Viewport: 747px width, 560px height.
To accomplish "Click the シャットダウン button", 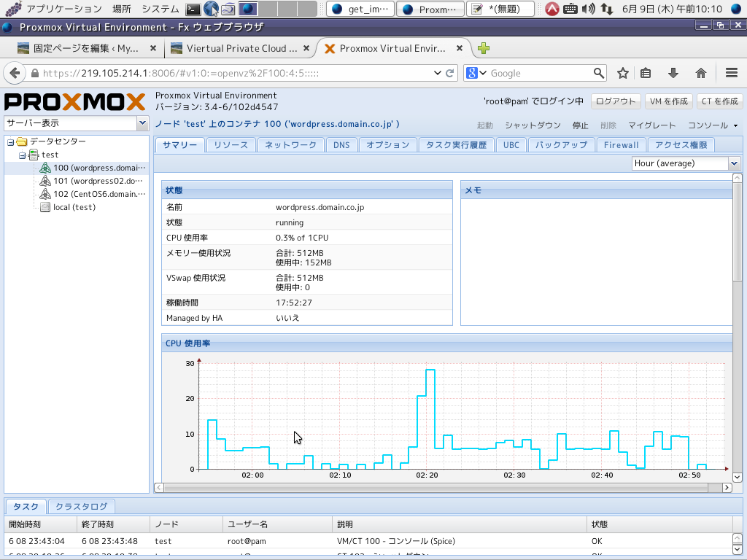I will tap(533, 125).
